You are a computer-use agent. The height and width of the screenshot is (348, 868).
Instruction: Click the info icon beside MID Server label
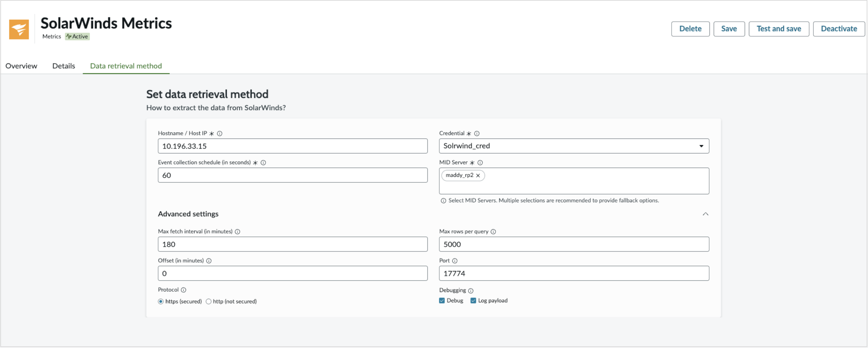point(480,163)
